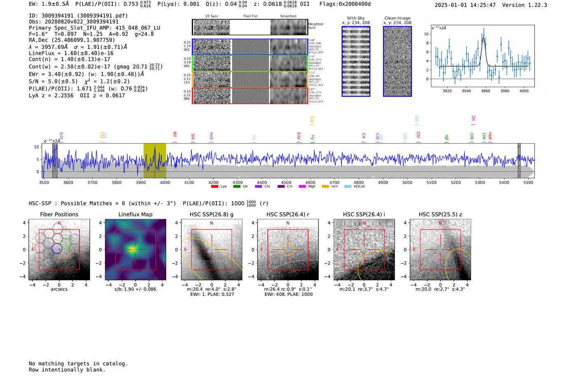The image size is (576, 392).
Task: Click the 'Flags:0x2000400d' header text
Action: [x=345, y=4]
